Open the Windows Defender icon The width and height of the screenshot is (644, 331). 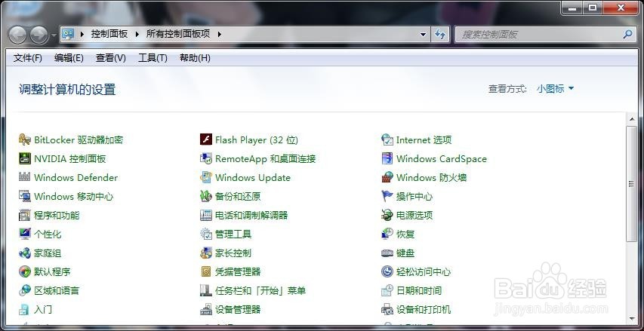coord(25,178)
